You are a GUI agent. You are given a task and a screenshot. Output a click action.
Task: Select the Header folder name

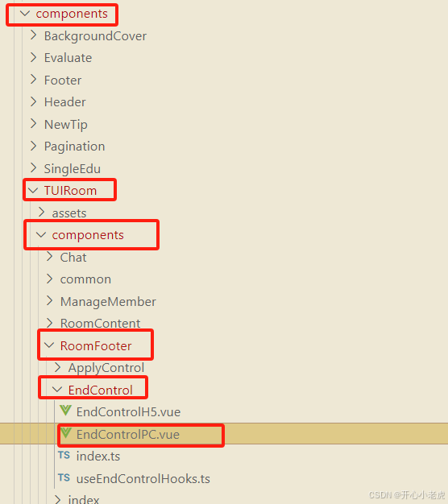pos(65,102)
